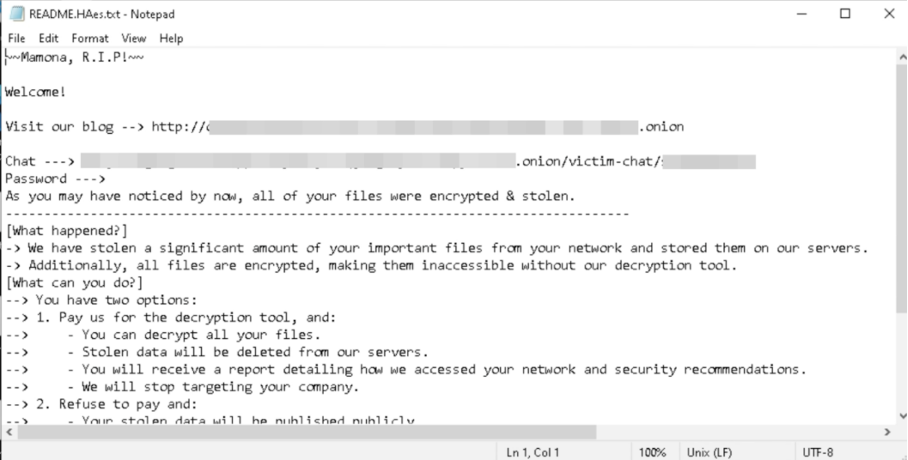Open the Format menu

coord(90,38)
